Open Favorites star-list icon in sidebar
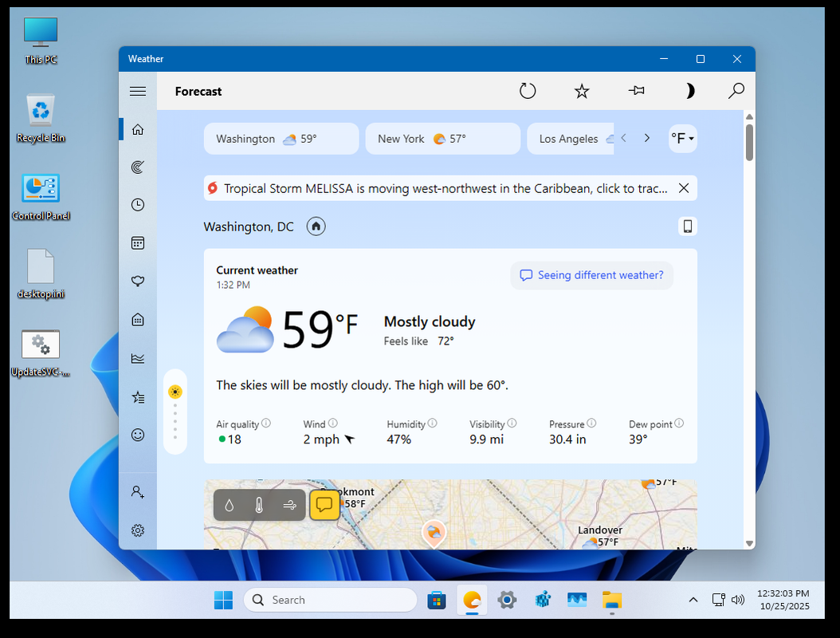This screenshot has height=638, width=840. (138, 397)
